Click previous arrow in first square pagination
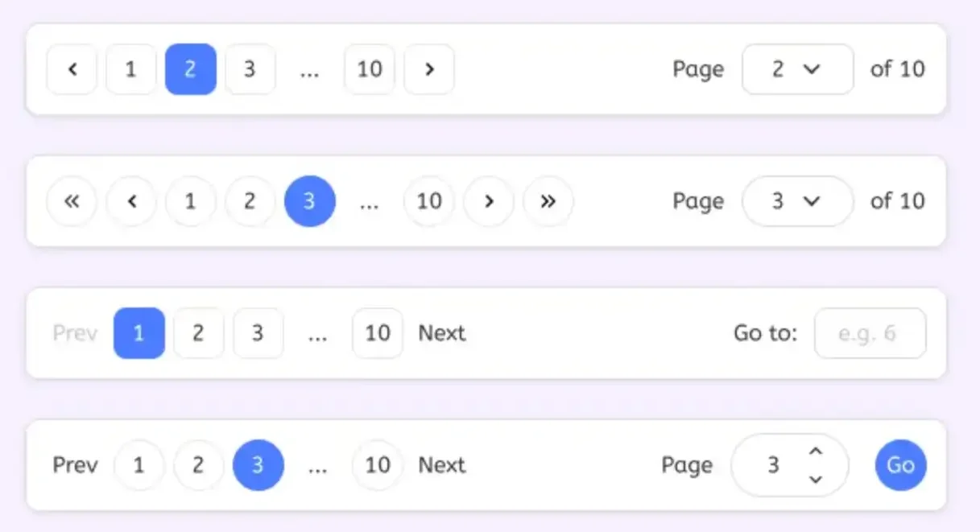This screenshot has height=532, width=980. point(72,69)
